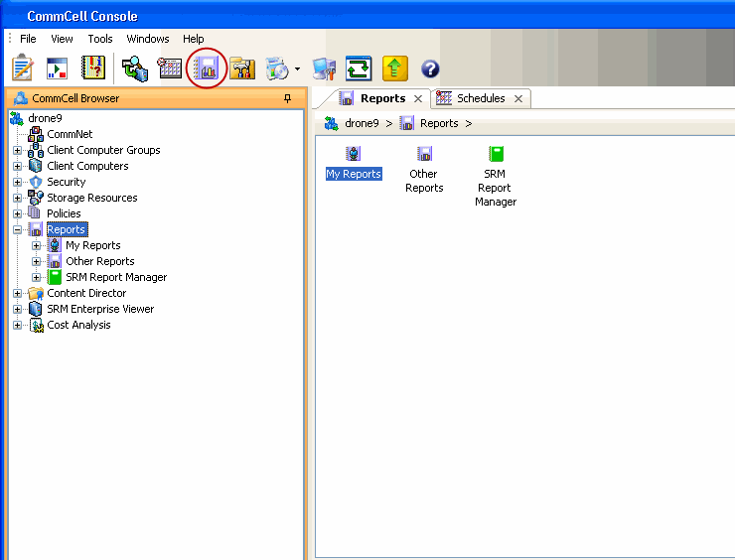Select SRM Enterprise Viewer tree item
The height and width of the screenshot is (560, 735).
pos(100,309)
